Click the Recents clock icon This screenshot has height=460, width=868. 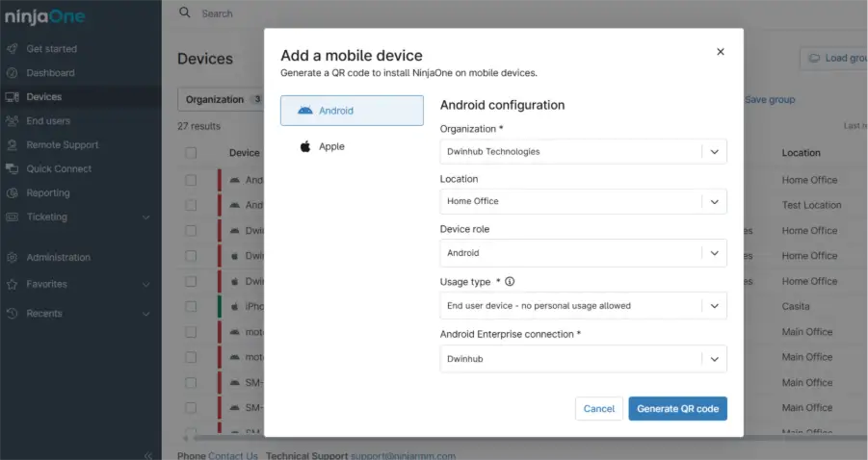[x=13, y=314]
